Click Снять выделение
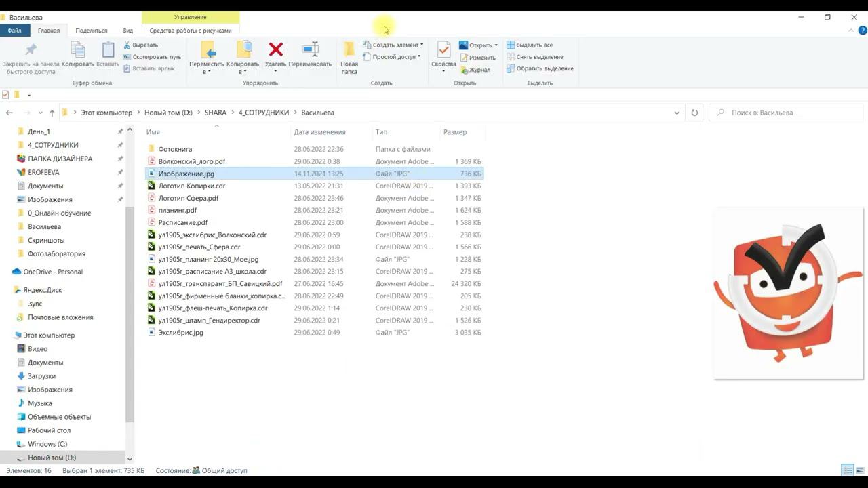The height and width of the screenshot is (488, 868). [534, 57]
